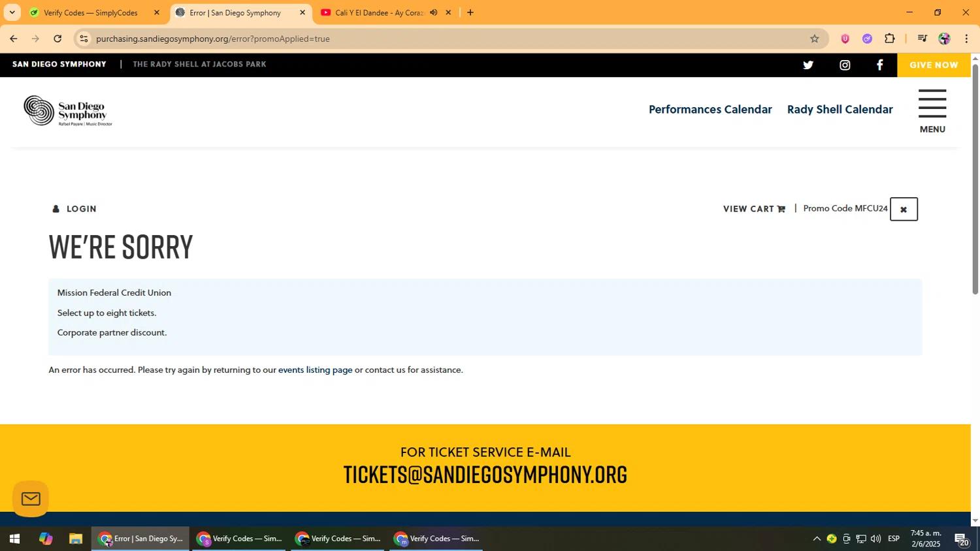Click SAN DIEGO SYMPHONY top link
This screenshot has height=551, width=980.
pos(59,64)
